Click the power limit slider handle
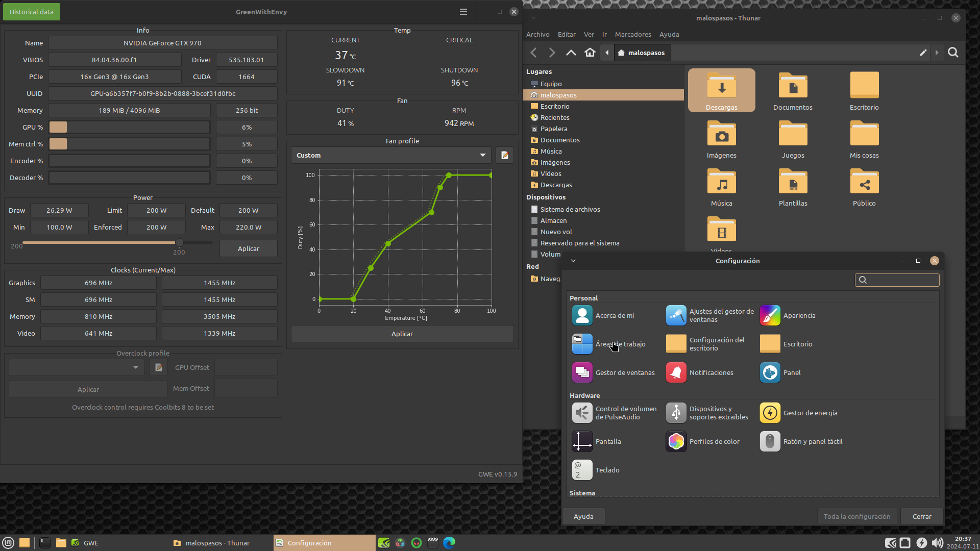Image resolution: width=980 pixels, height=551 pixels. (179, 242)
